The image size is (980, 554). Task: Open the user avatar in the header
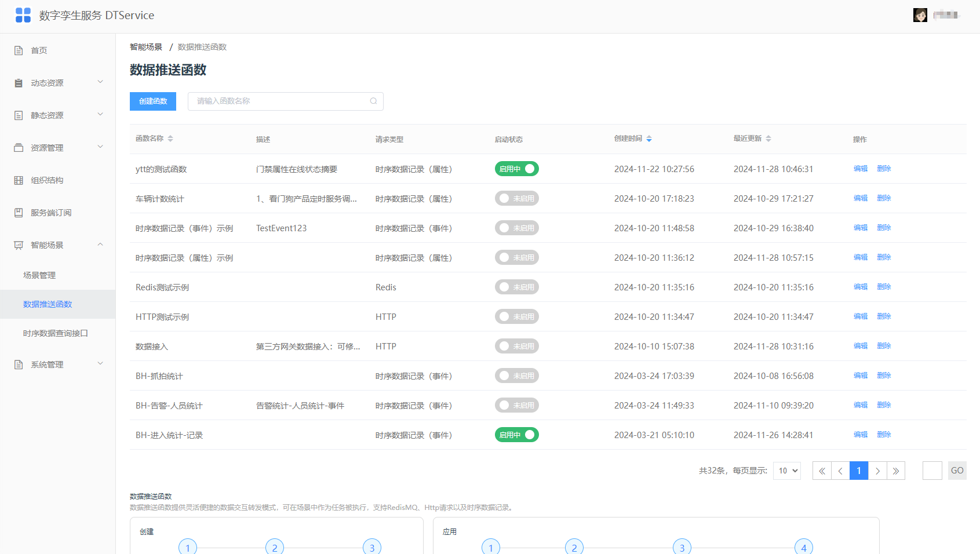coord(920,15)
